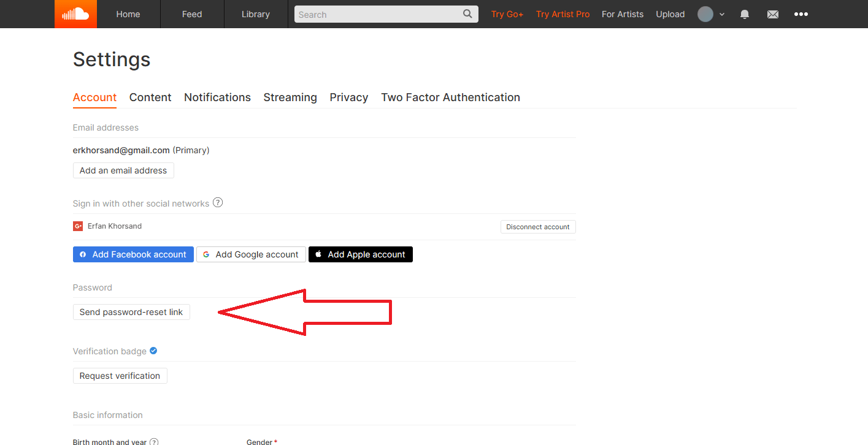Click the erkhorsand@gmail.com email text
The image size is (868, 445).
121,150
